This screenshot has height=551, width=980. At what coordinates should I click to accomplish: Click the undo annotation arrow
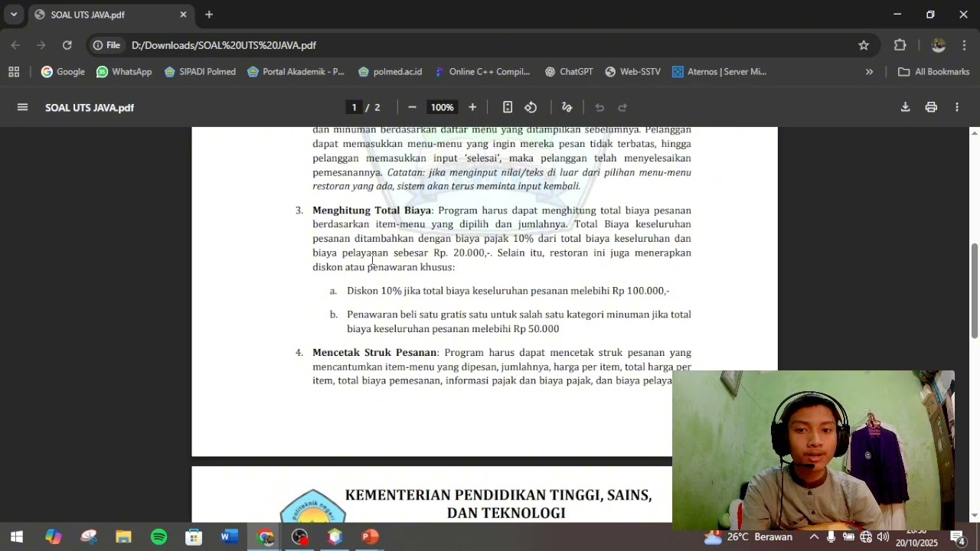(599, 107)
